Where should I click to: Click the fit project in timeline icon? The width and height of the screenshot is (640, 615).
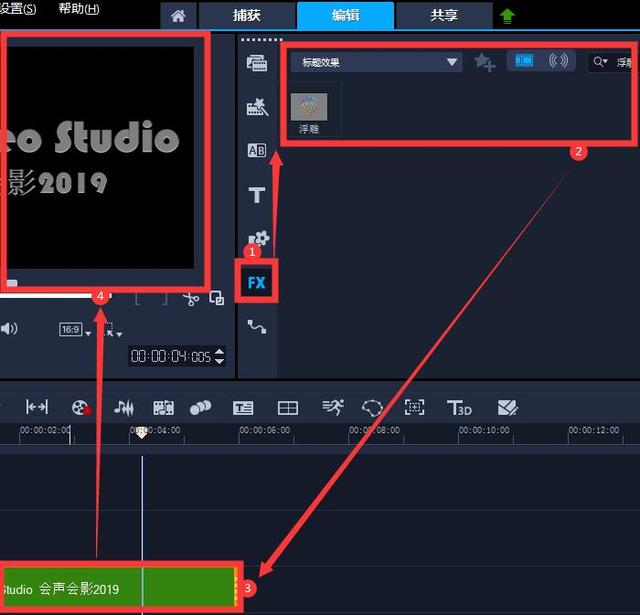[37, 407]
